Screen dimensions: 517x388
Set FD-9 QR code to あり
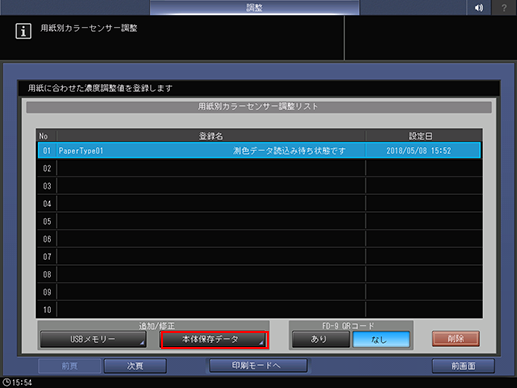pyautogui.click(x=321, y=339)
